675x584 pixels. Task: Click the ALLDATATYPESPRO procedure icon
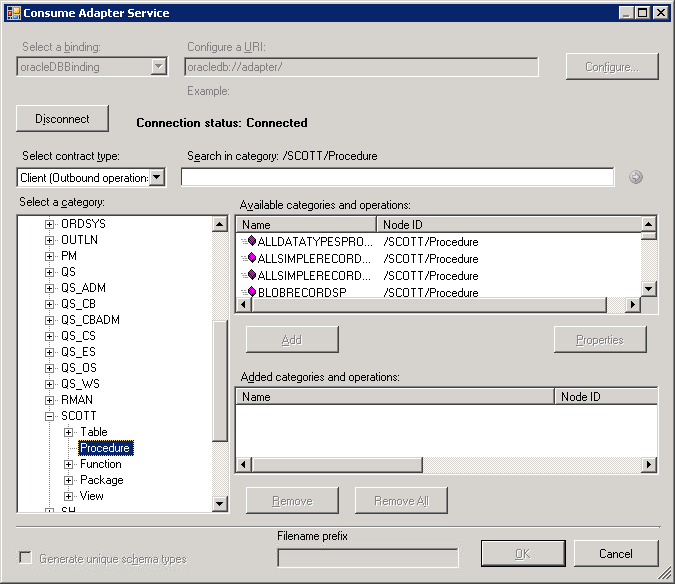click(x=252, y=241)
